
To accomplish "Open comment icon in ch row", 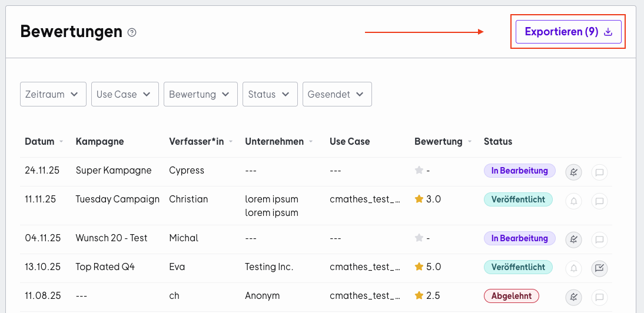I will 599,298.
